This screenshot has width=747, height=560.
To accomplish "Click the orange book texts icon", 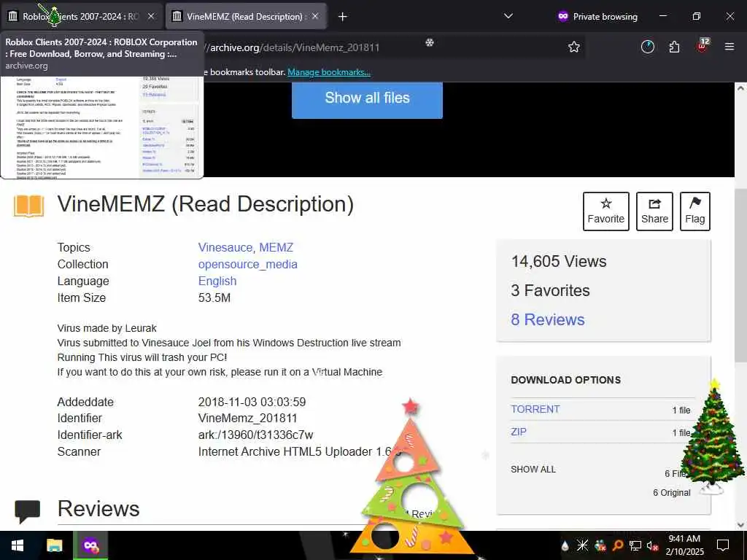I will point(28,206).
